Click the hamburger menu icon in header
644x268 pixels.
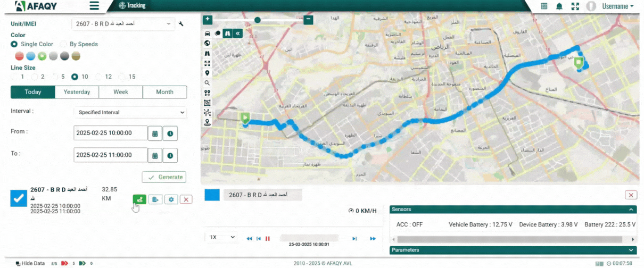pyautogui.click(x=94, y=6)
